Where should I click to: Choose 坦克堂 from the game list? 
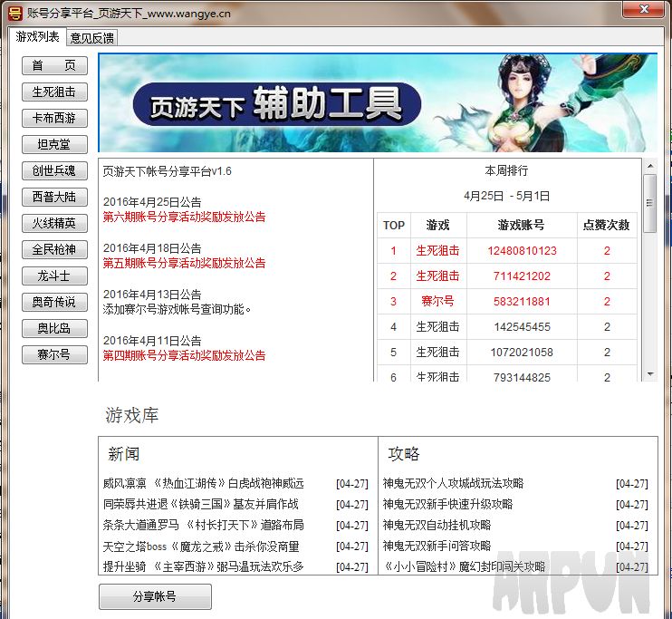click(x=54, y=144)
